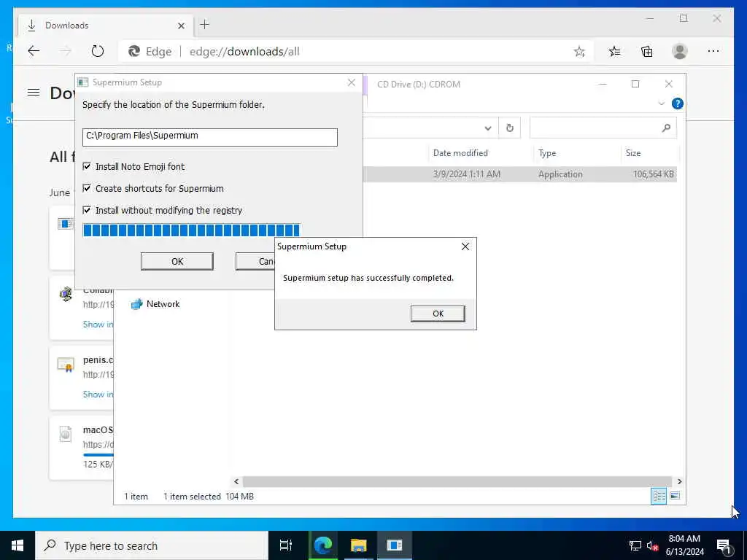Open Microsoft Edge from the taskbar
Screen dimensions: 747x560
[x=322, y=545]
